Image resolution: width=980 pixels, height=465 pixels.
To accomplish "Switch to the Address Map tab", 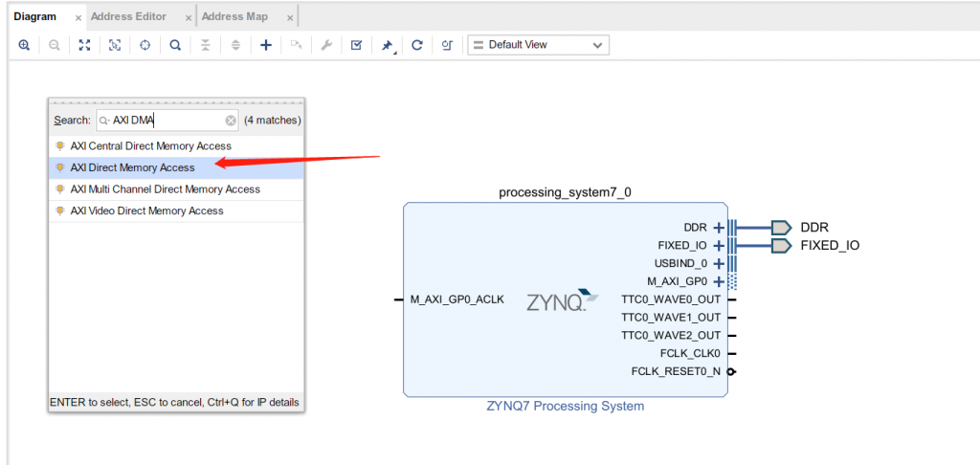I will (x=235, y=17).
